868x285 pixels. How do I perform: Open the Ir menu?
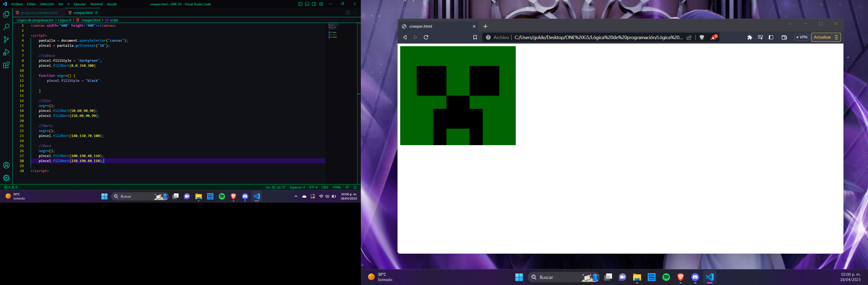click(x=68, y=4)
